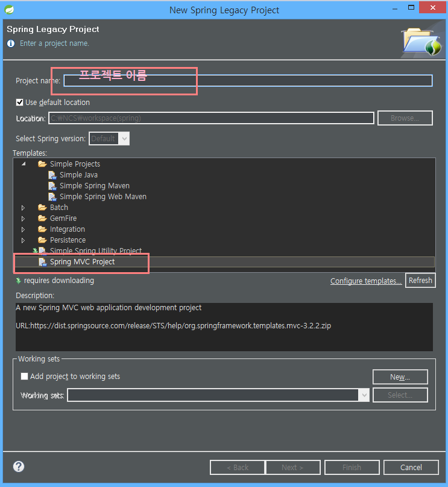Image resolution: width=448 pixels, height=487 pixels.
Task: Click the Spring folder wizard banner image
Action: [x=421, y=41]
